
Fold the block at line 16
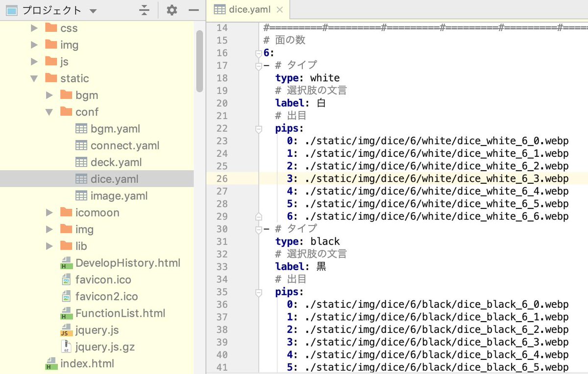259,53
